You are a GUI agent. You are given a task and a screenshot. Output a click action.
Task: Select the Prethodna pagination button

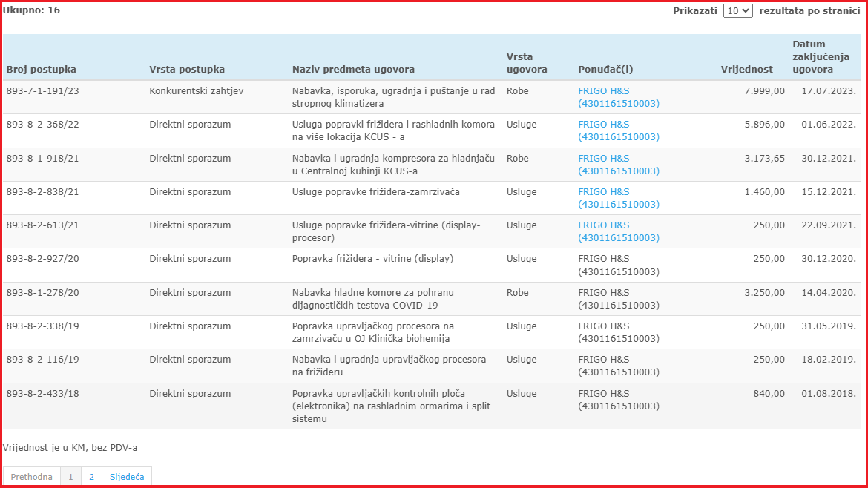[32, 476]
